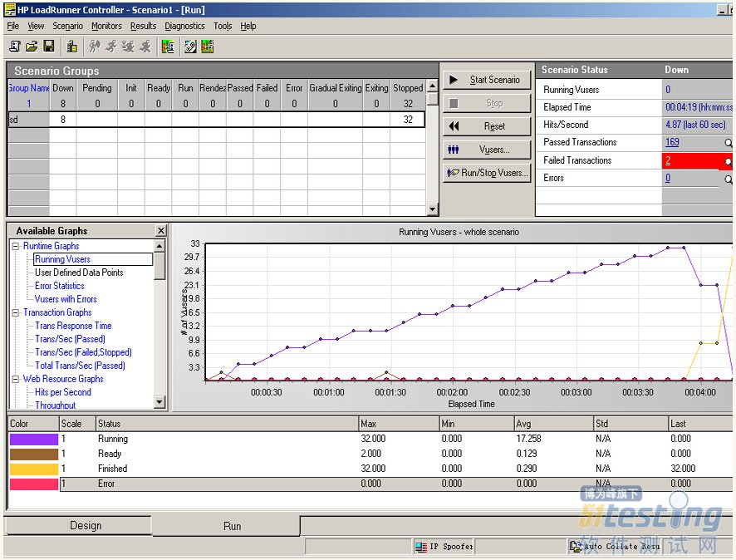Open Passed Transactions link 169
This screenshot has width=736, height=560.
tap(672, 142)
